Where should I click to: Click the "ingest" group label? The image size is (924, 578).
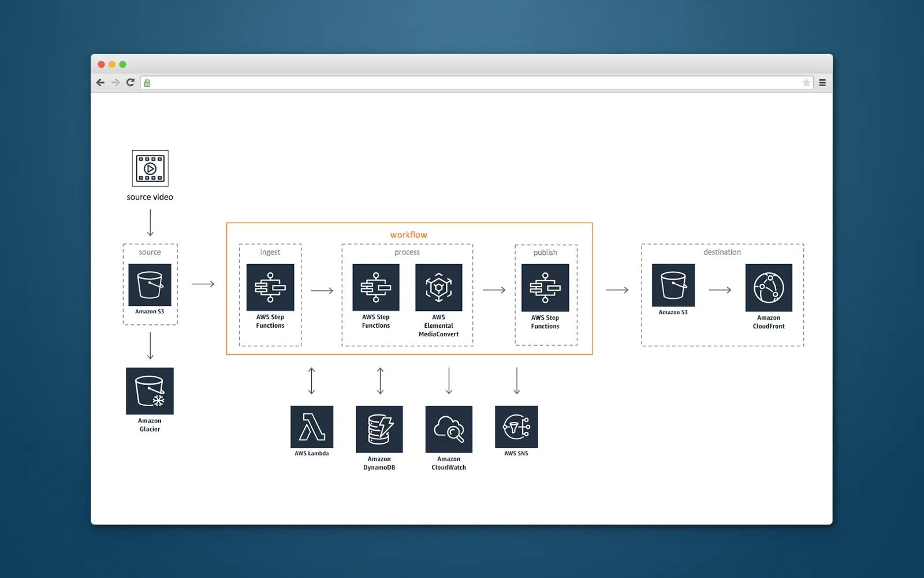[270, 253]
